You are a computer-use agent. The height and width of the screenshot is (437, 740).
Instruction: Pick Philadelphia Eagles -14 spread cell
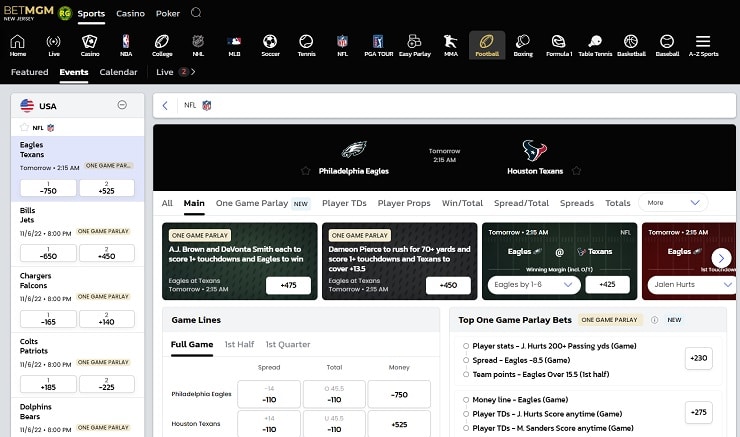269,394
